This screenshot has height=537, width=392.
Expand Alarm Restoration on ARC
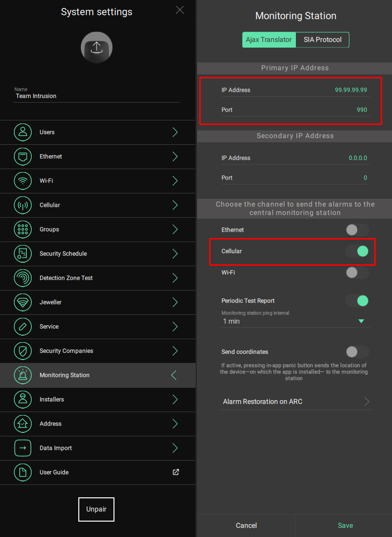point(295,401)
